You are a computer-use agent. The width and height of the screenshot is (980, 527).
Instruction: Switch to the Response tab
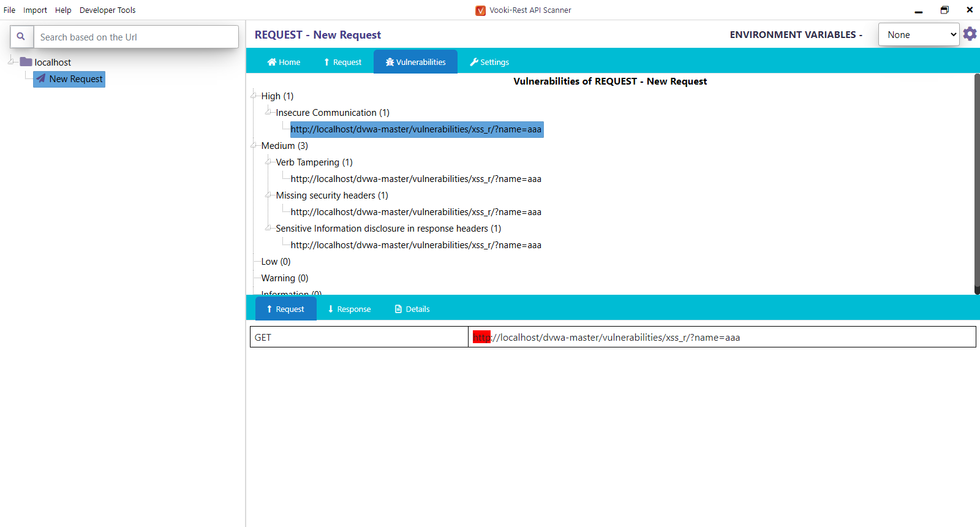(349, 309)
